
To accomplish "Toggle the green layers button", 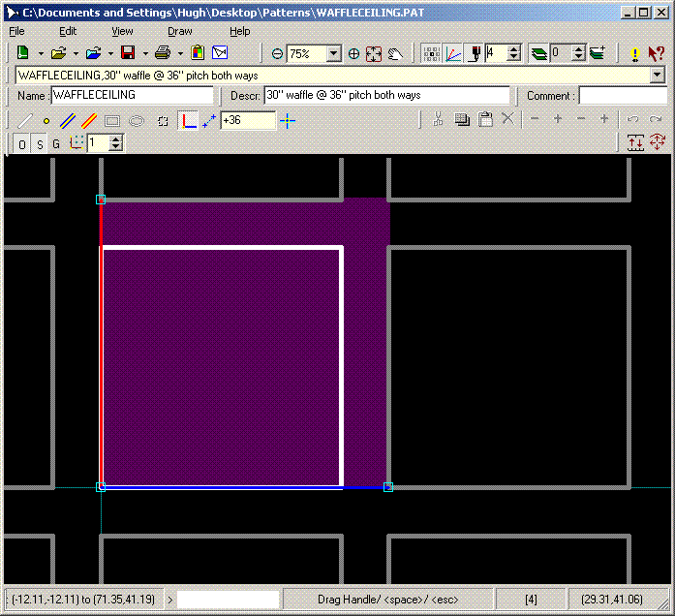I will click(x=538, y=54).
